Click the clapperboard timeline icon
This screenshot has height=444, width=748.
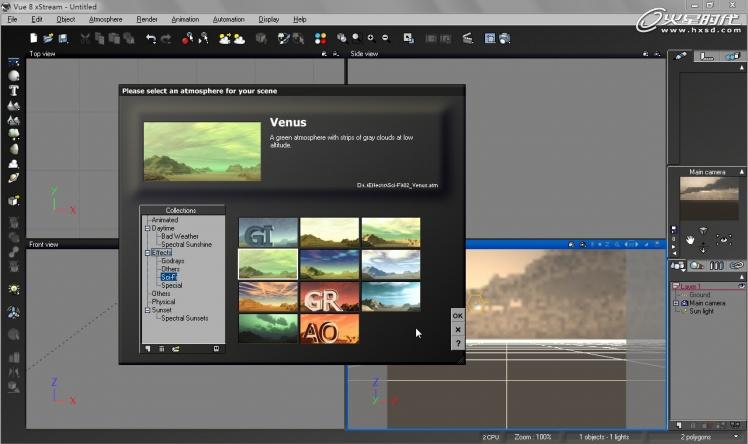tap(468, 38)
